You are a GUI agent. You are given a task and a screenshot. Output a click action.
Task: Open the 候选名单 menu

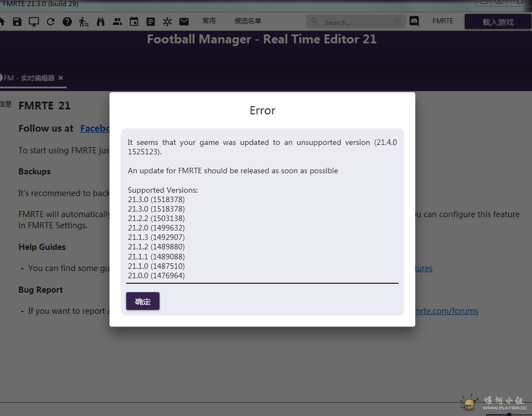click(x=248, y=21)
